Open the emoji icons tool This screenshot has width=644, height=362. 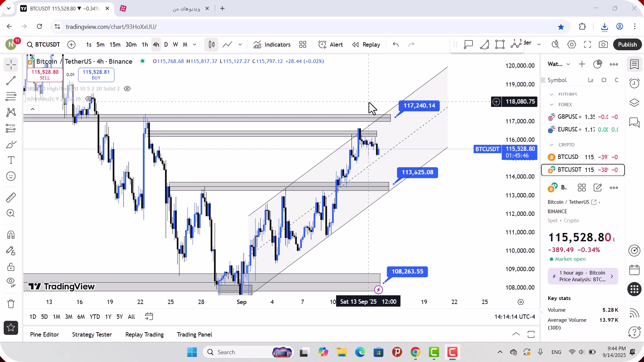click(x=11, y=176)
